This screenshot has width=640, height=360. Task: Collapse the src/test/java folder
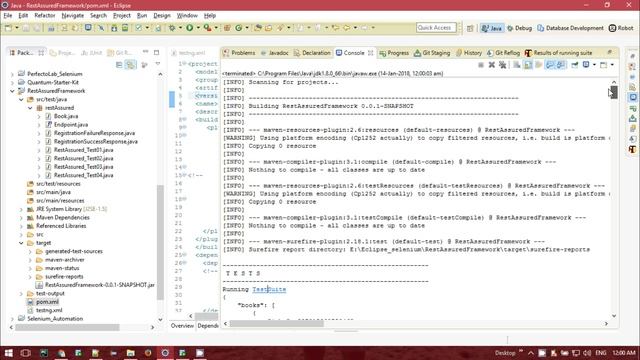click(21, 100)
